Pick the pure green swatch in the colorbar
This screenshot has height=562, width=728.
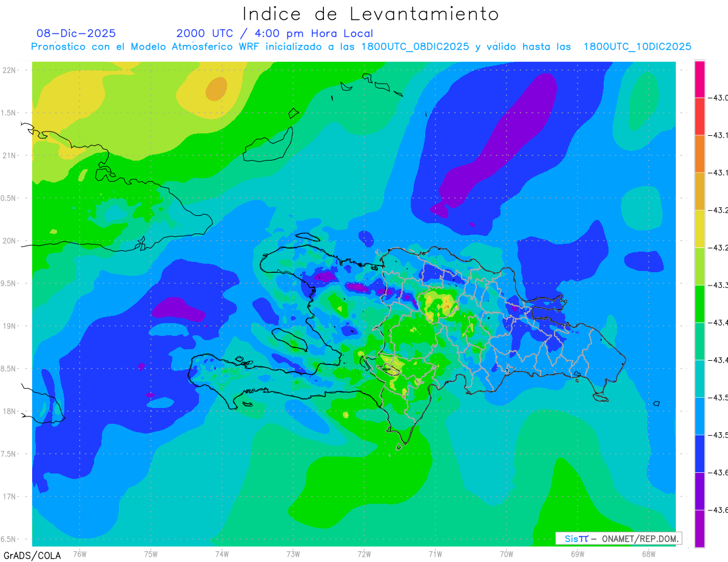click(699, 303)
